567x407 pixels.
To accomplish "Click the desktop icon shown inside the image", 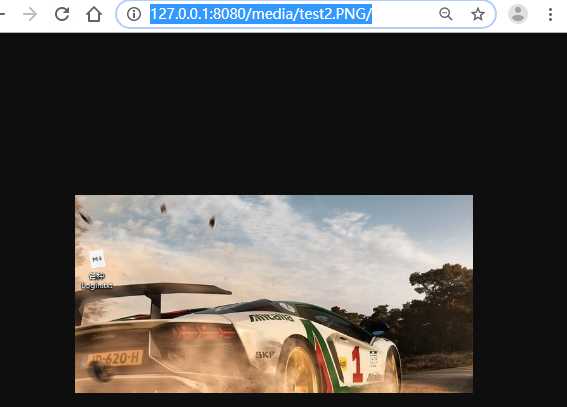I will [x=97, y=269].
